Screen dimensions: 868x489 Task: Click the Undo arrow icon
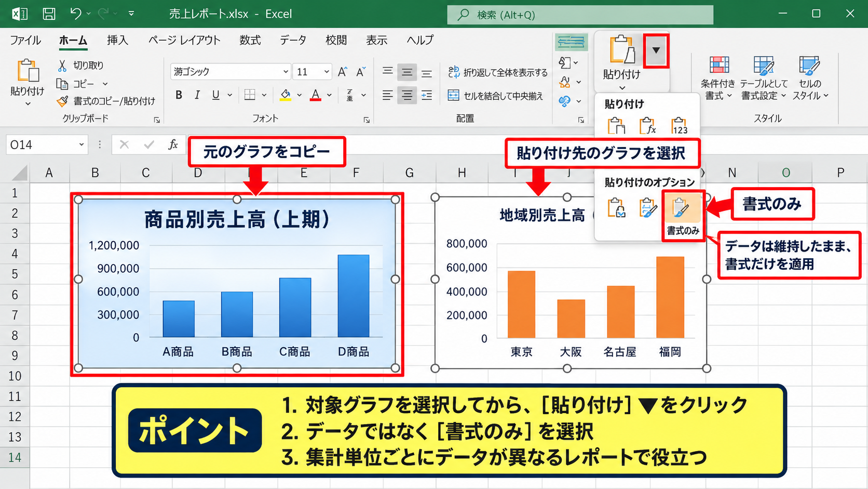pos(76,14)
